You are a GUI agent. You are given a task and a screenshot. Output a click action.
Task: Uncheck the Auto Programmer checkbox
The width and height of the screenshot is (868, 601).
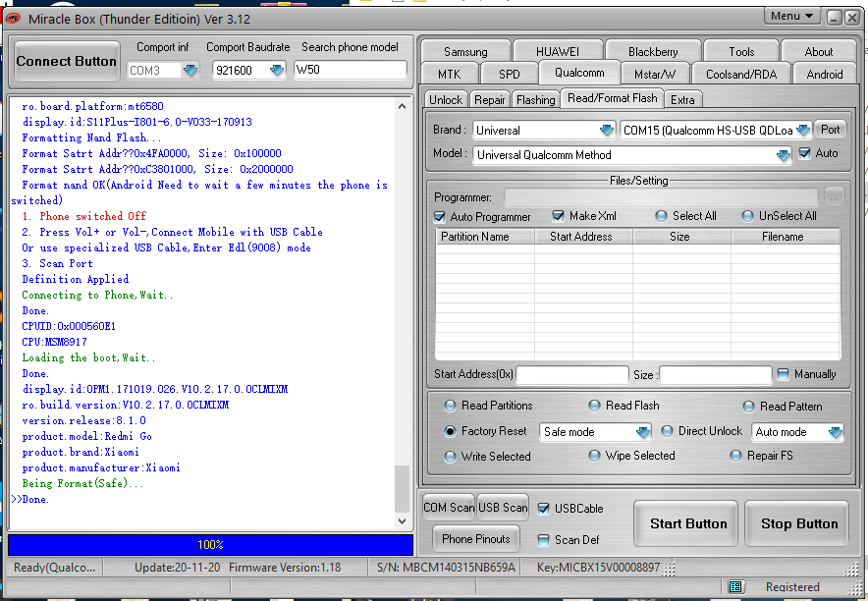click(440, 217)
